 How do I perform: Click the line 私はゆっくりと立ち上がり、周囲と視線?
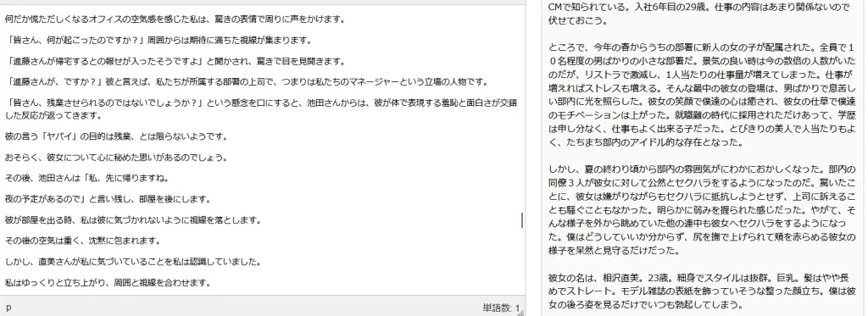click(x=108, y=283)
